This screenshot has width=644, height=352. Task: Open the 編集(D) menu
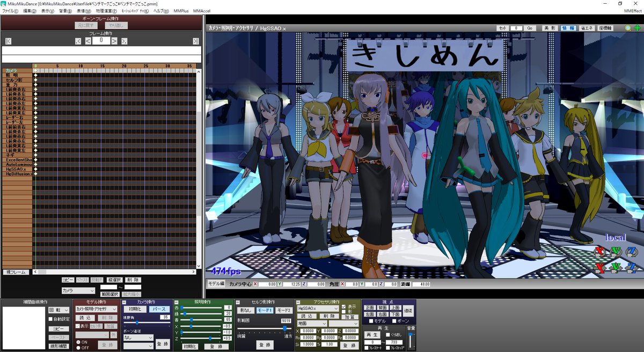tap(30, 11)
